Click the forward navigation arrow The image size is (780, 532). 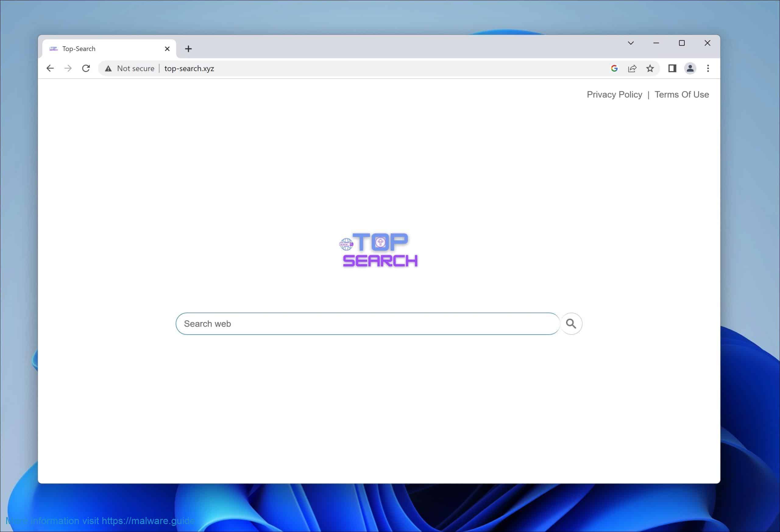pyautogui.click(x=68, y=68)
